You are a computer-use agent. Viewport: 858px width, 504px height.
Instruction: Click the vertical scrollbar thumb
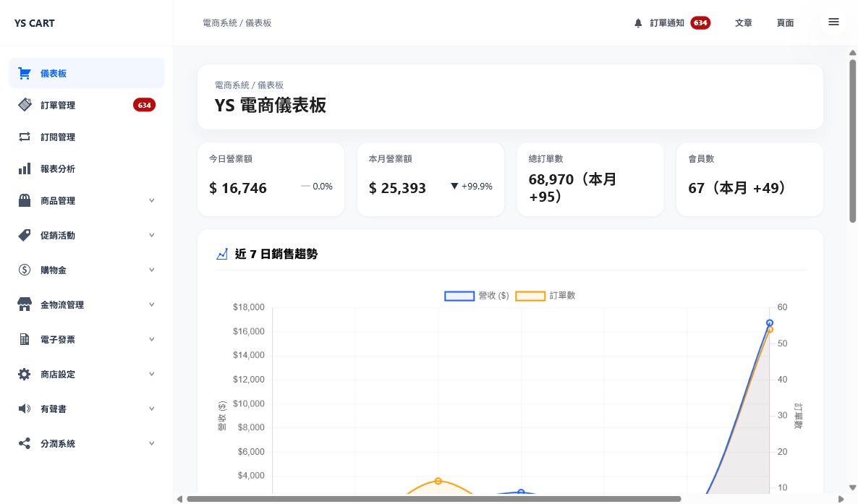[852, 140]
